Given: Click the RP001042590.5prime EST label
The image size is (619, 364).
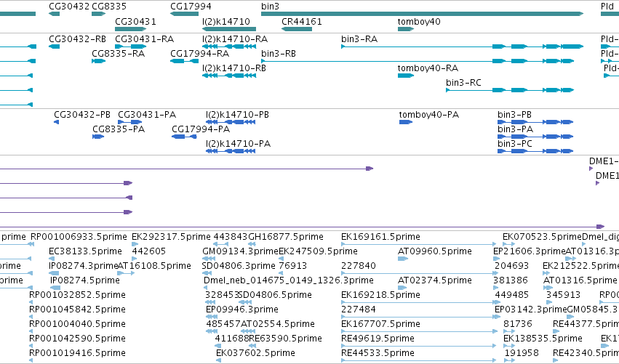Looking at the screenshot, I should 77,339.
